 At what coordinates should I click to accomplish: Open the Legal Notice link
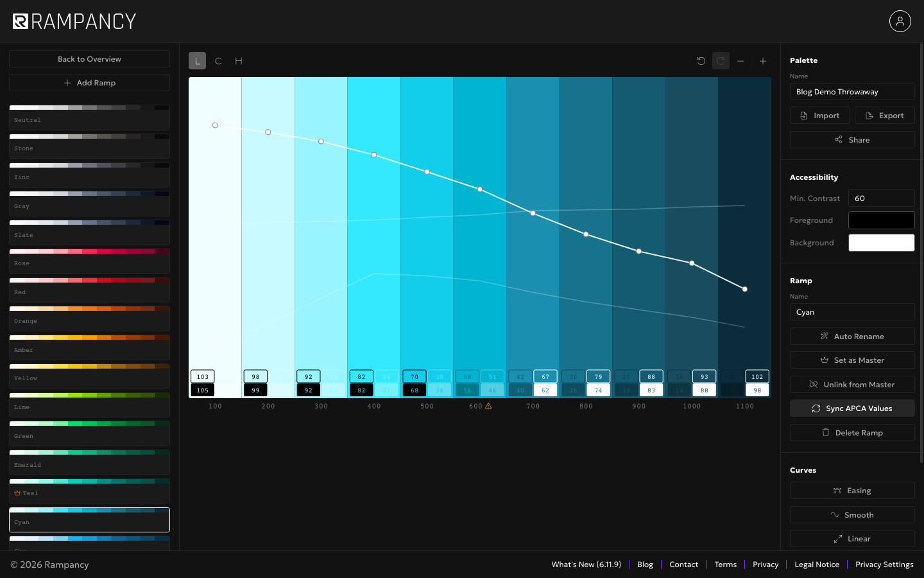point(817,565)
